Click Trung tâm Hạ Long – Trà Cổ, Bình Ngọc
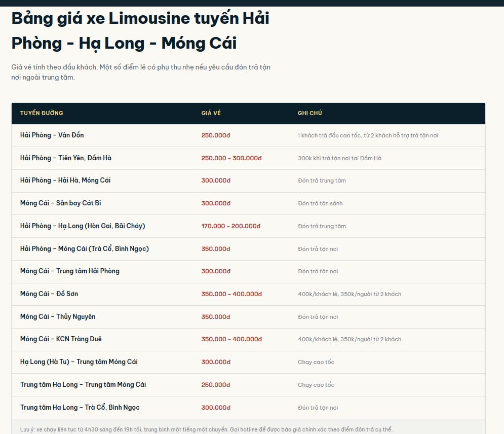 (80, 407)
